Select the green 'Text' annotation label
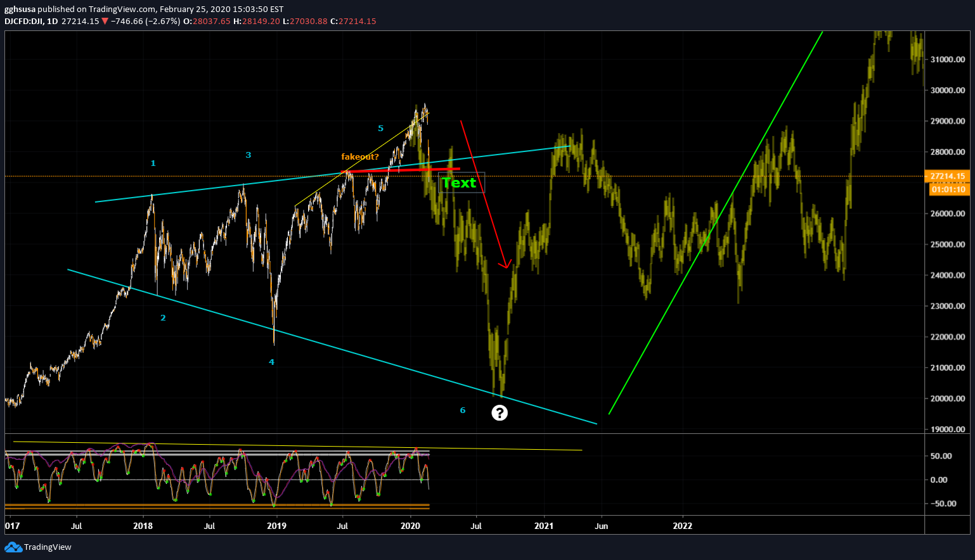The height and width of the screenshot is (560, 975). (x=459, y=183)
